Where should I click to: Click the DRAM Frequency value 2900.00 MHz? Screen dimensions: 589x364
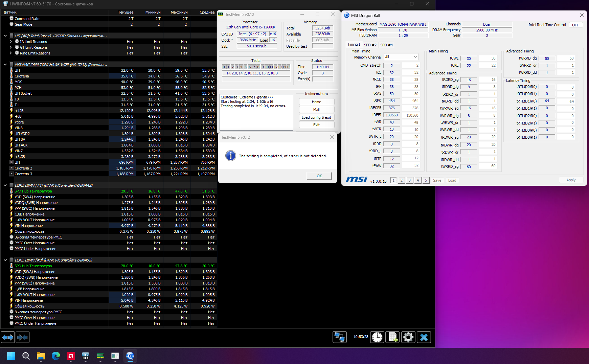click(x=487, y=30)
